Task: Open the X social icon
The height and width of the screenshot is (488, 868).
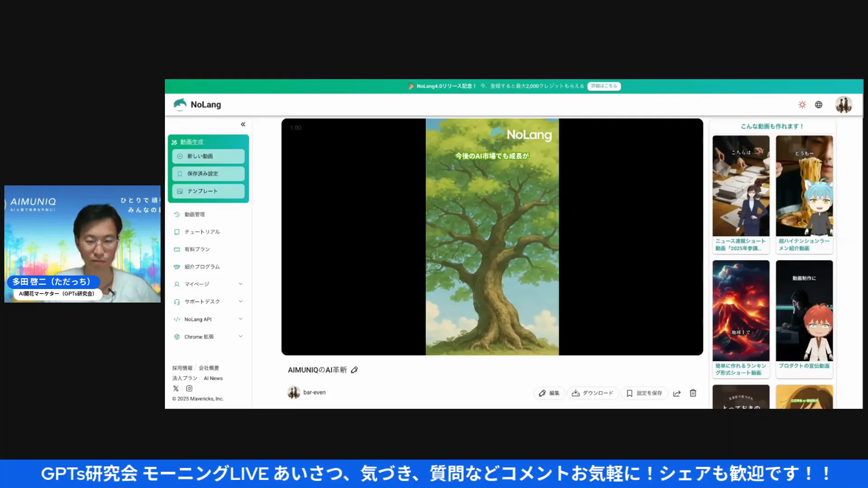Action: [176, 389]
